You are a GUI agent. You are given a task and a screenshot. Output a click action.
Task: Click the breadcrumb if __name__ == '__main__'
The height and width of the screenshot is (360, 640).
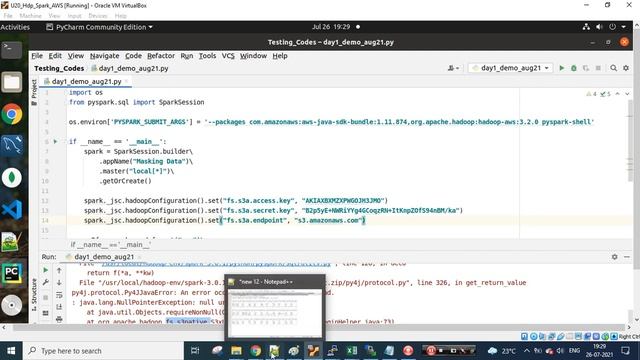pyautogui.click(x=110, y=244)
